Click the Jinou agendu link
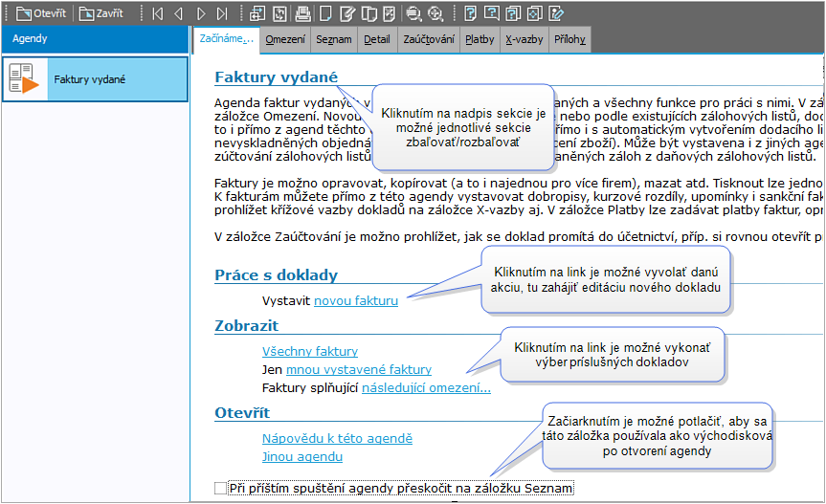The width and height of the screenshot is (826, 504). pos(302,456)
